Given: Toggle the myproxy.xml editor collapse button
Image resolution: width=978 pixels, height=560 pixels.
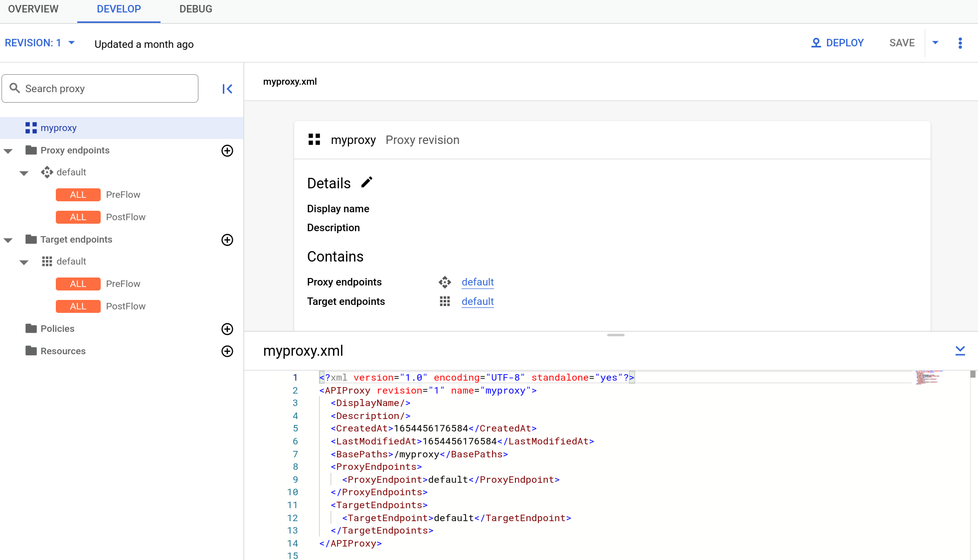Looking at the screenshot, I should tap(960, 351).
